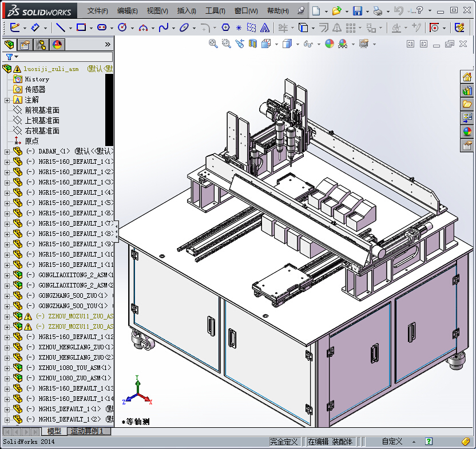Image resolution: width=476 pixels, height=449 pixels.
Task: Open the SolidWorks Resources home icon
Action: [x=467, y=77]
